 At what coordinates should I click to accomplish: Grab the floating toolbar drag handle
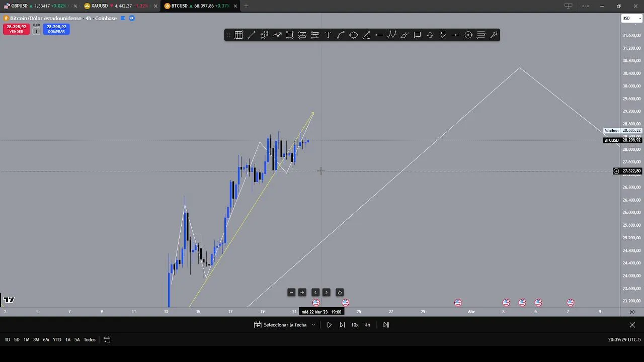coord(228,35)
